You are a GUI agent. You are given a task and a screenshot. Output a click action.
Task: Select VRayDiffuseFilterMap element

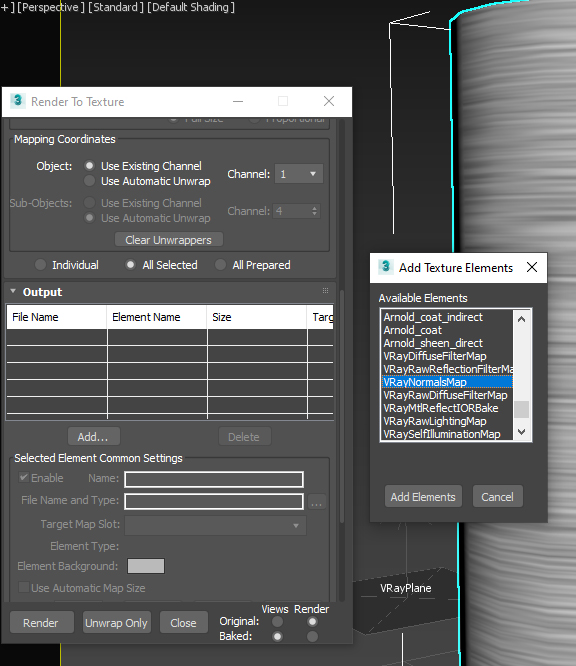point(447,356)
